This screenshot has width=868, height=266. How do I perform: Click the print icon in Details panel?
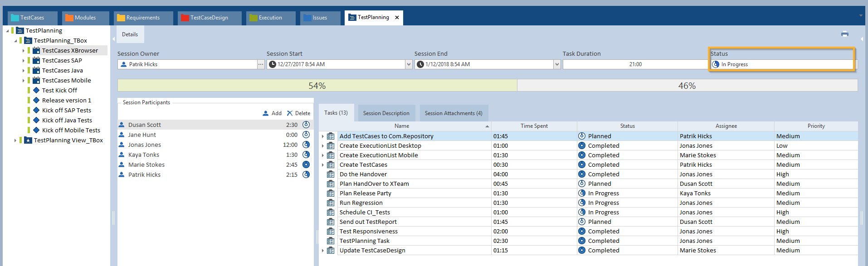pos(844,34)
